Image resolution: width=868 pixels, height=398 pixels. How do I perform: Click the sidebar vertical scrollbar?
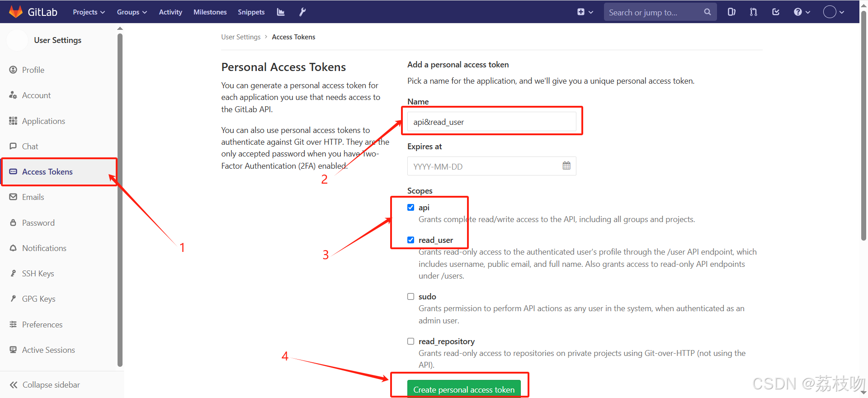pos(120,199)
